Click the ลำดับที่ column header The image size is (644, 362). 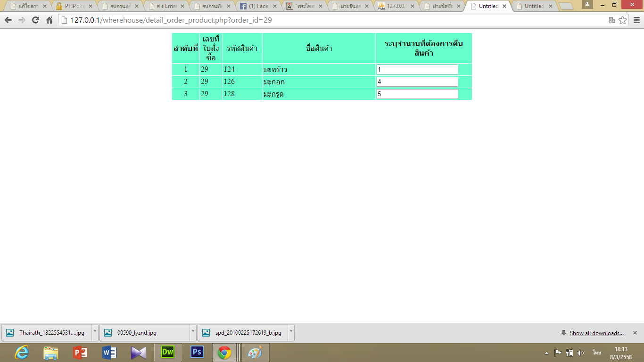coord(186,48)
